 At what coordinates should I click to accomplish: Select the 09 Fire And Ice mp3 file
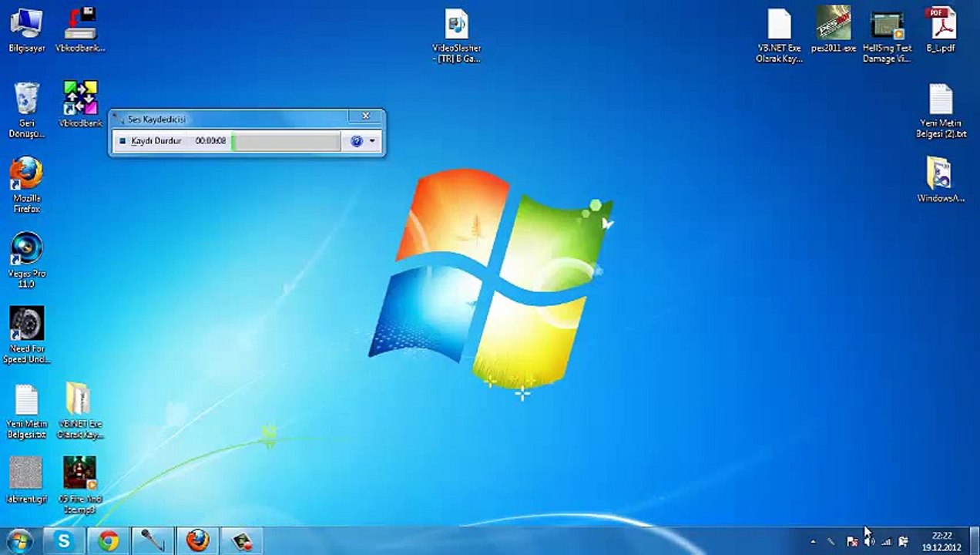[80, 485]
